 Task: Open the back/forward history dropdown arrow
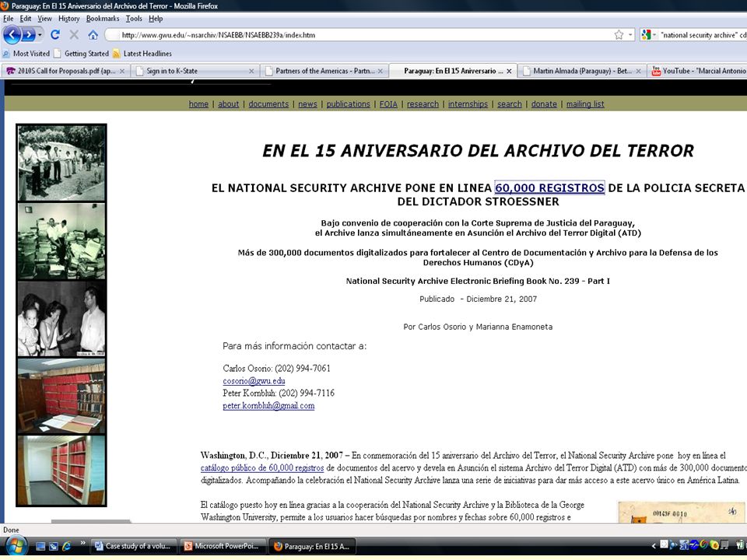click(x=40, y=35)
